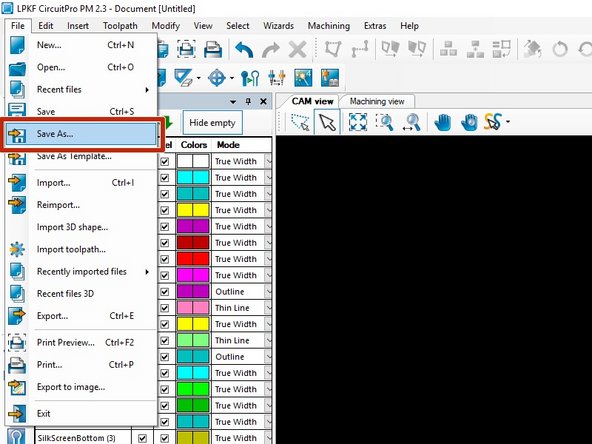Switch to the CAM view tab
Screen dimensions: 592x444
(x=312, y=101)
